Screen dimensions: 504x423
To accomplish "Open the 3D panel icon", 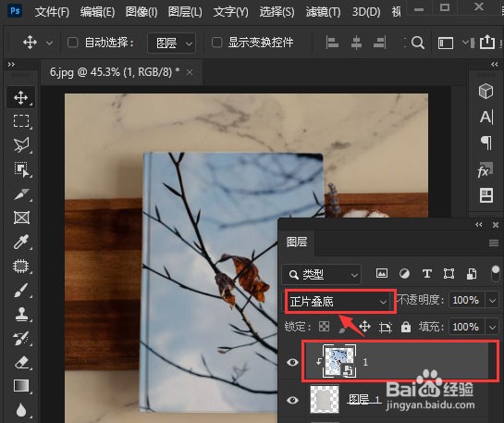I will (486, 91).
